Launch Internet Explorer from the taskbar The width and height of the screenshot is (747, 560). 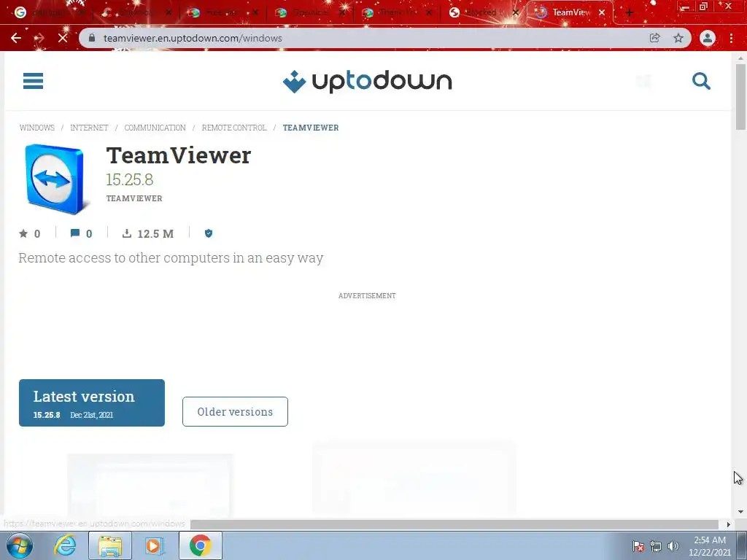pyautogui.click(x=65, y=545)
